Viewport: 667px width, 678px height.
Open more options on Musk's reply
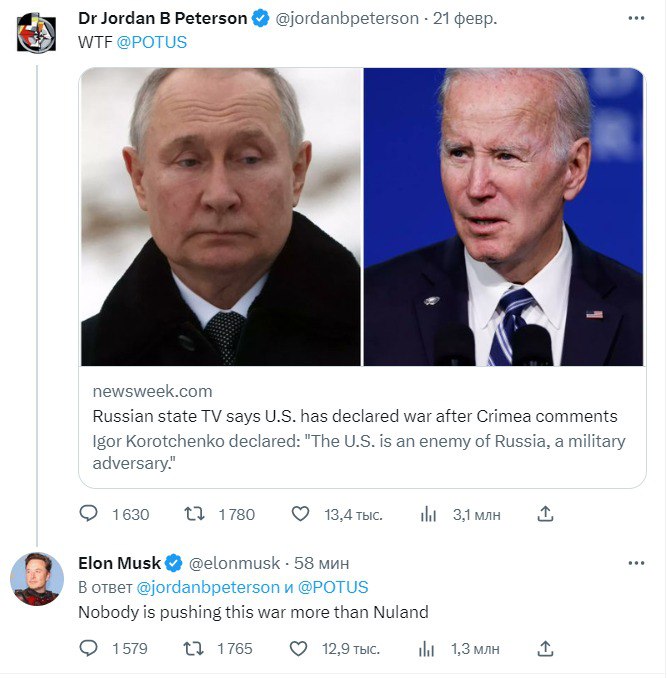pyautogui.click(x=636, y=563)
